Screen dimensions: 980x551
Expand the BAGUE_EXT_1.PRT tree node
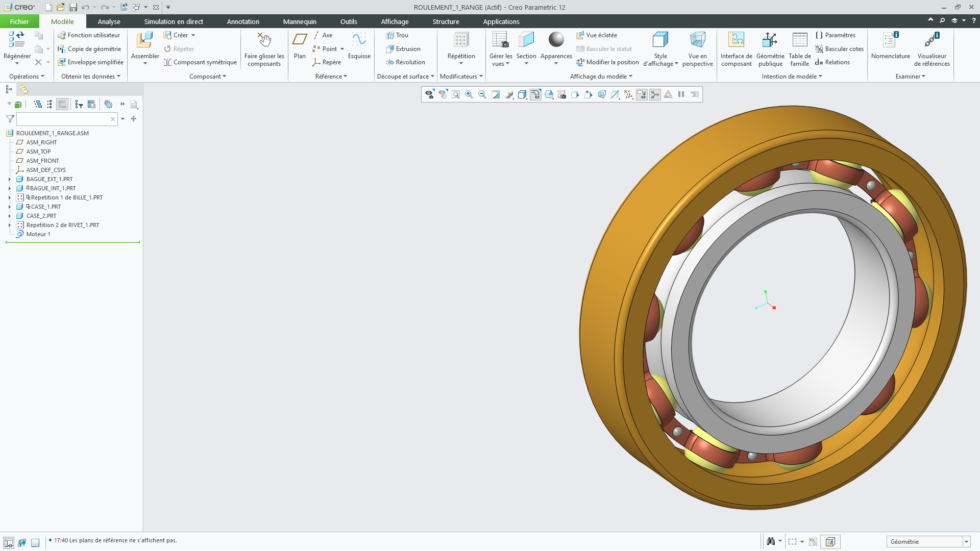click(x=9, y=179)
